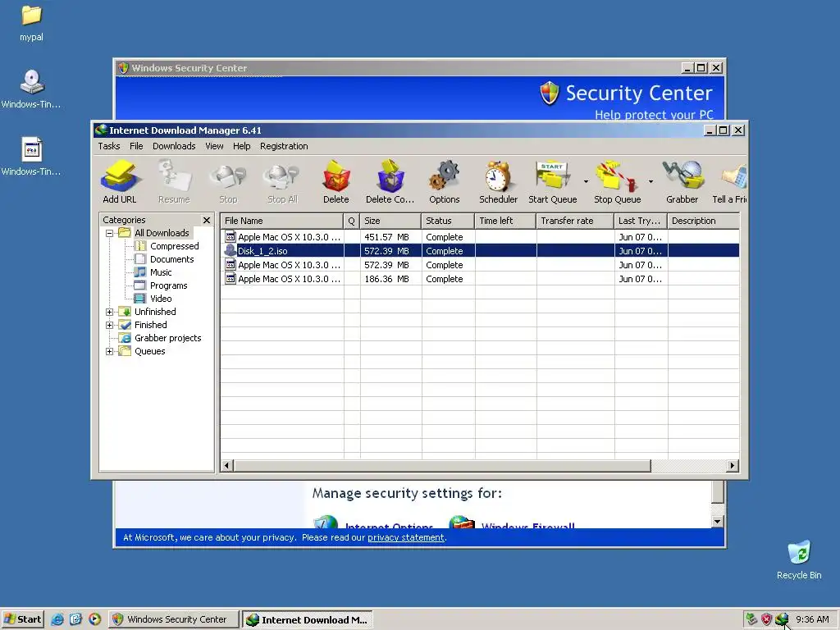
Task: Sort by Transfer rate column header
Action: pyautogui.click(x=575, y=221)
